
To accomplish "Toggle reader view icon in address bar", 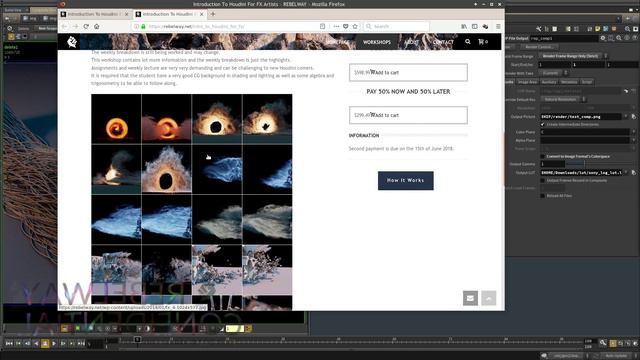I will (x=322, y=26).
